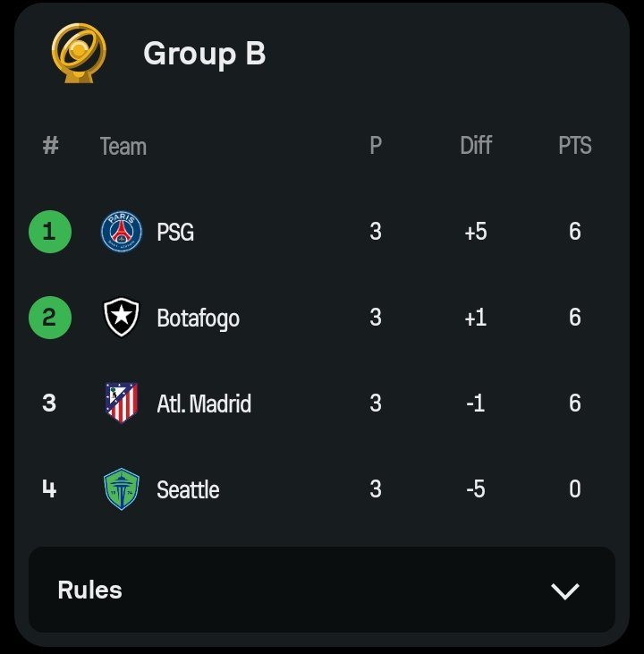Click the Team column header

(x=123, y=147)
